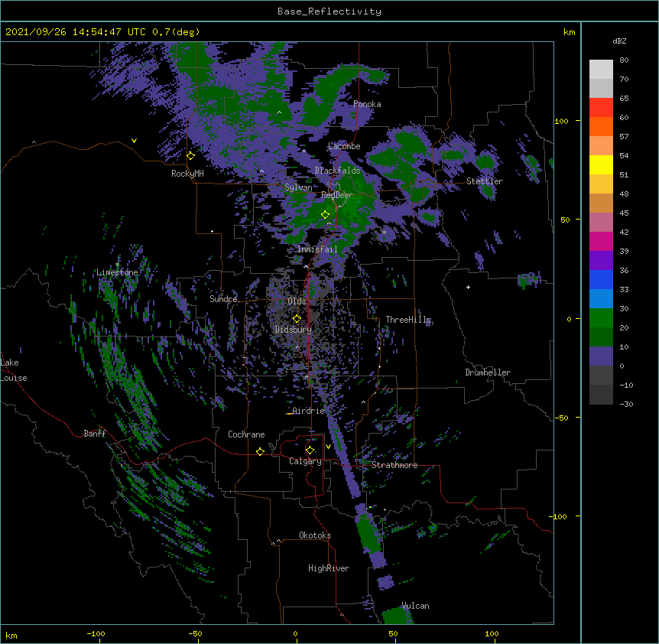Click the slate purple swatch above 0

601,356
